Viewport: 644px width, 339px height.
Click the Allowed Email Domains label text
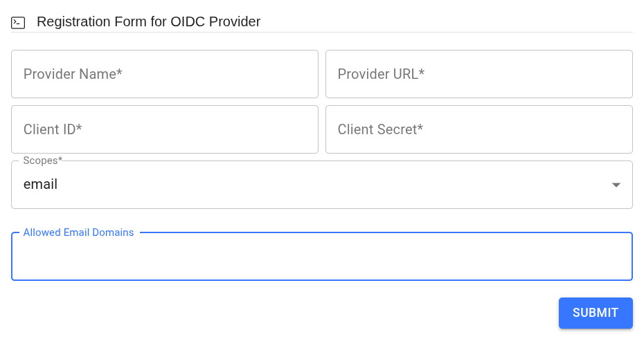78,232
